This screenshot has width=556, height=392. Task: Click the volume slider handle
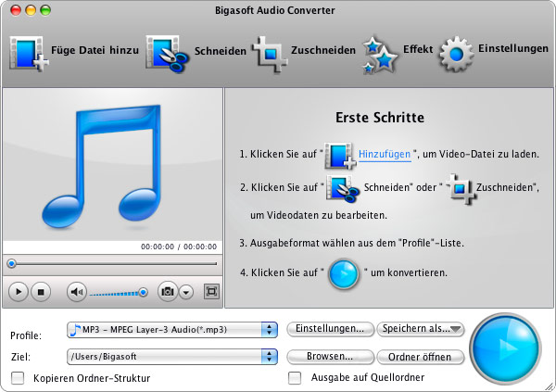click(x=144, y=292)
